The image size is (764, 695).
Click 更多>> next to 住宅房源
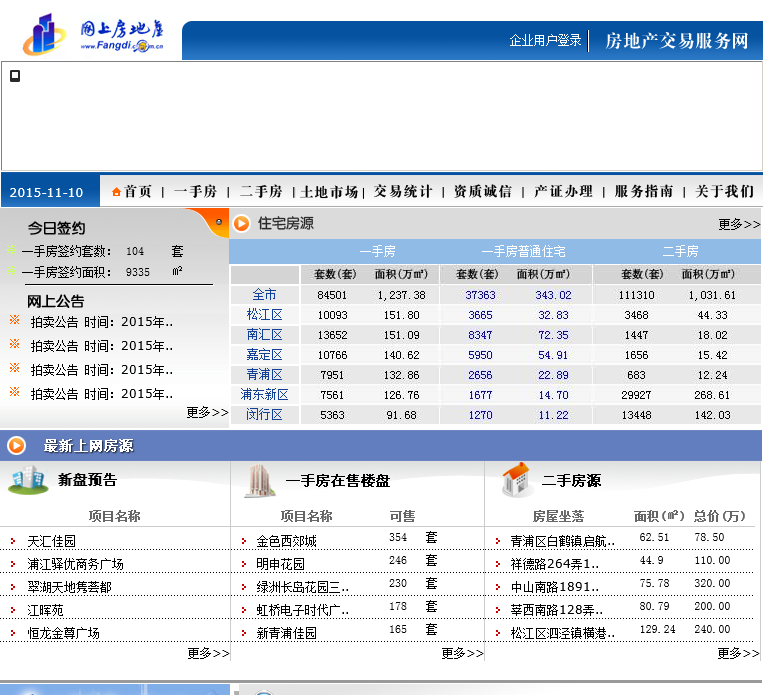(x=738, y=224)
